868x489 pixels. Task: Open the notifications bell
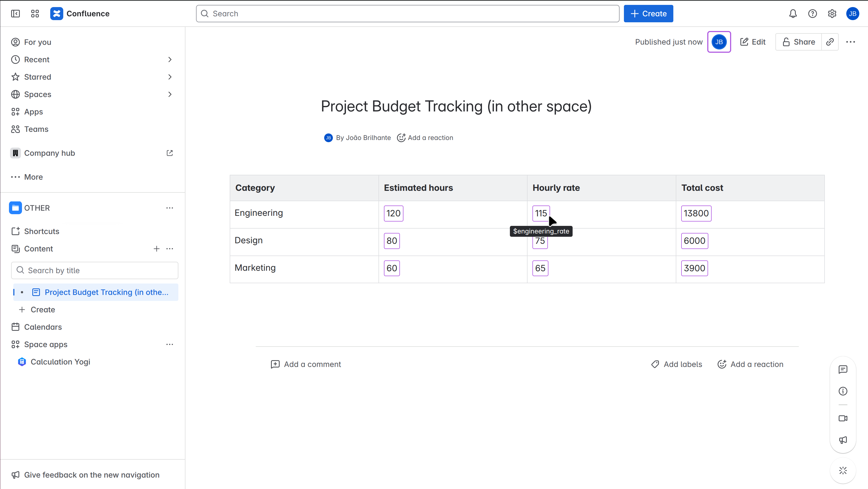tap(793, 14)
